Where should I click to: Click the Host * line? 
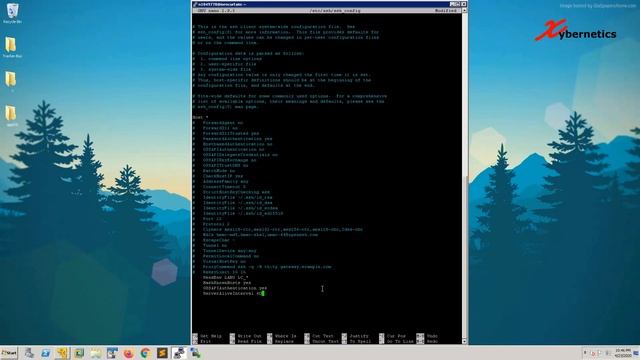pos(200,117)
